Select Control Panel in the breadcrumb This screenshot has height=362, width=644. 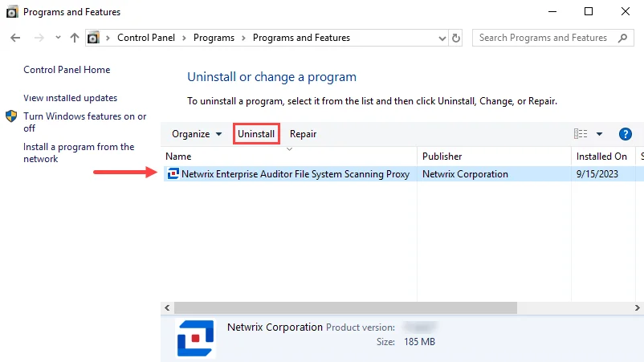[146, 38]
